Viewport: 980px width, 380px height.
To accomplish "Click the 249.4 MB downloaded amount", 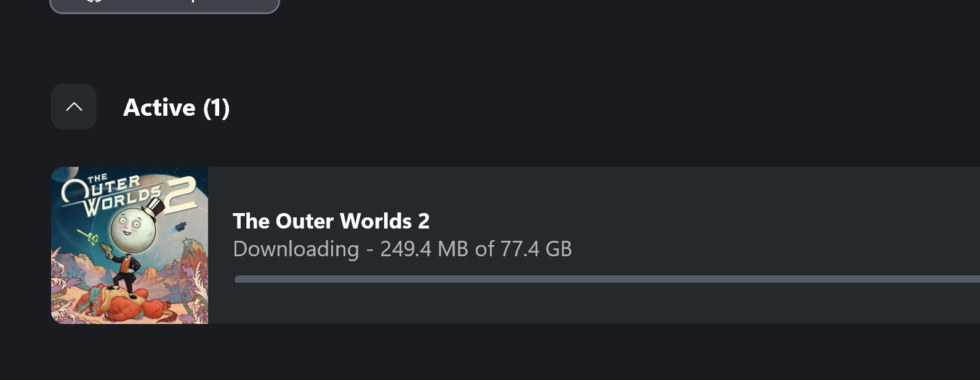I will click(x=424, y=249).
